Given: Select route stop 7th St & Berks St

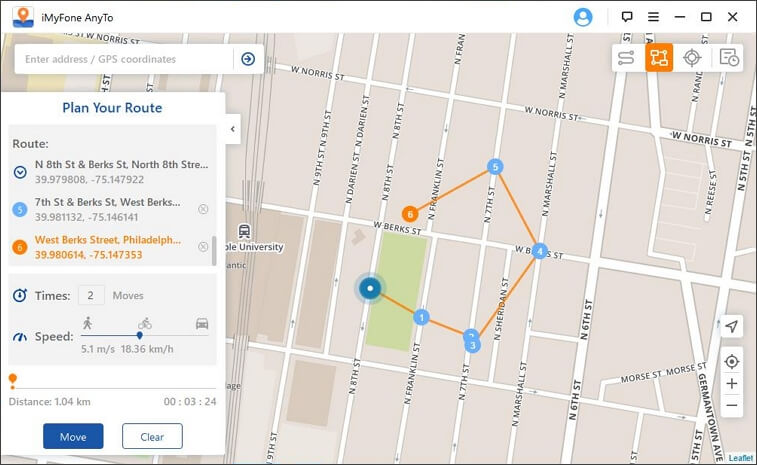Looking at the screenshot, I should click(107, 202).
